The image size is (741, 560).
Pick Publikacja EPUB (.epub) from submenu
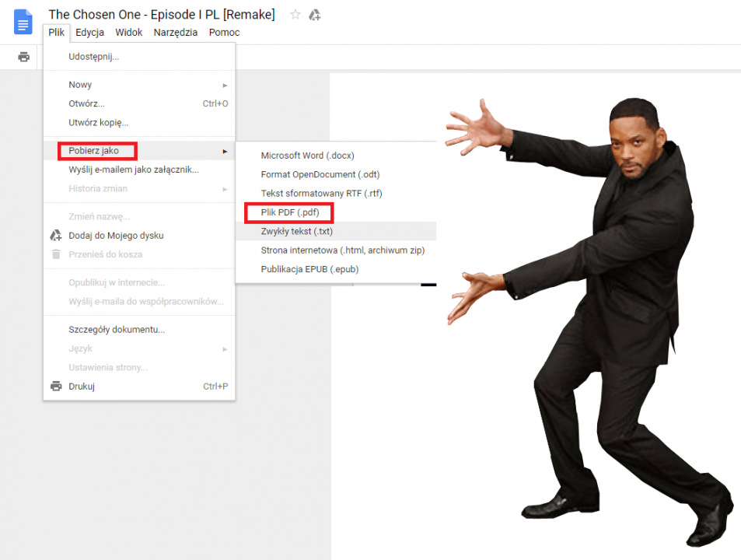coord(309,269)
